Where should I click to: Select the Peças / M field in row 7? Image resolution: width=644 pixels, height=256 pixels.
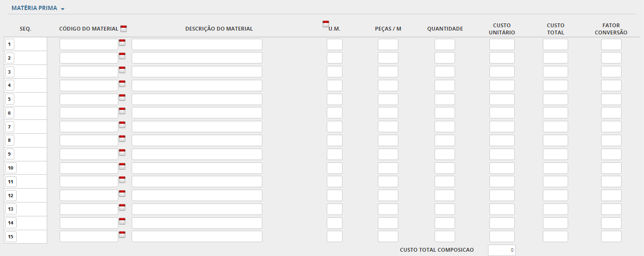coord(388,127)
